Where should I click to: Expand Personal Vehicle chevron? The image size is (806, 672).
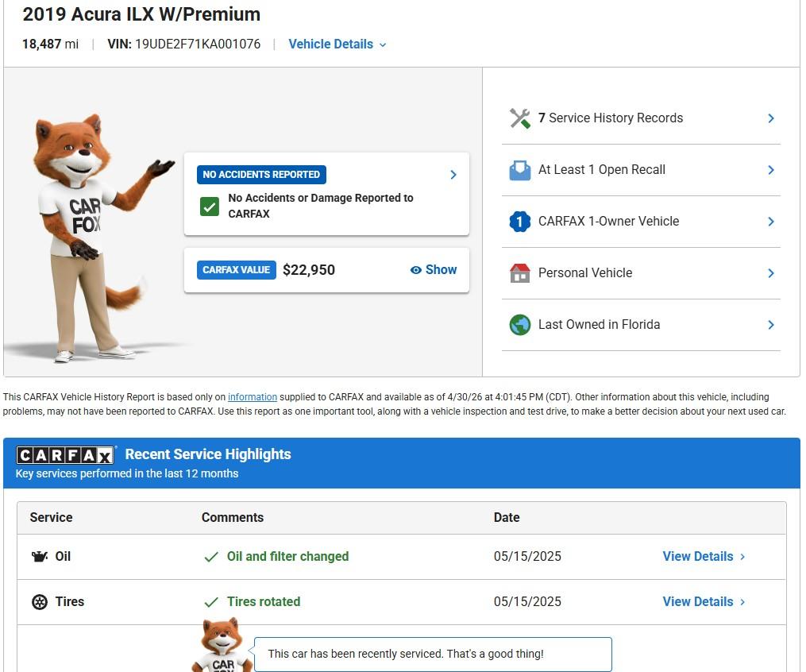point(771,273)
